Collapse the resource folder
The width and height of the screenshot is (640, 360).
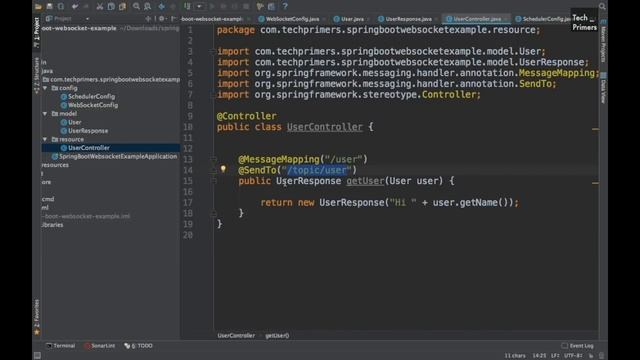coord(45,139)
